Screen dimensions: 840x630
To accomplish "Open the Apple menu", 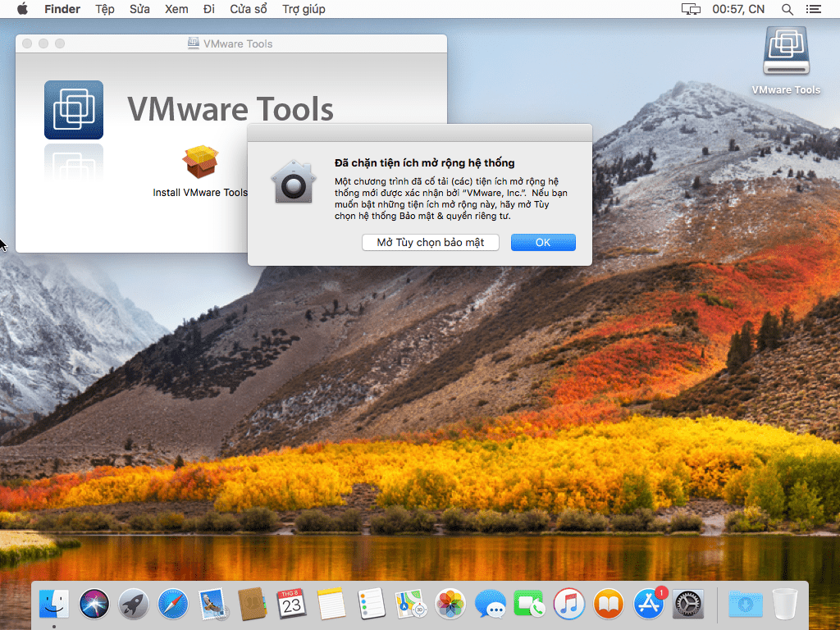I will coord(22,8).
